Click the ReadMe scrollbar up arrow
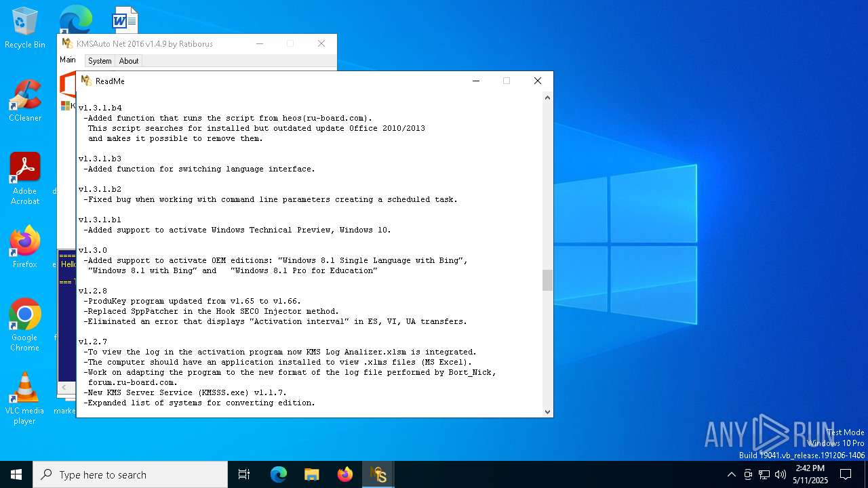Screen dimensions: 868x488 [547, 98]
